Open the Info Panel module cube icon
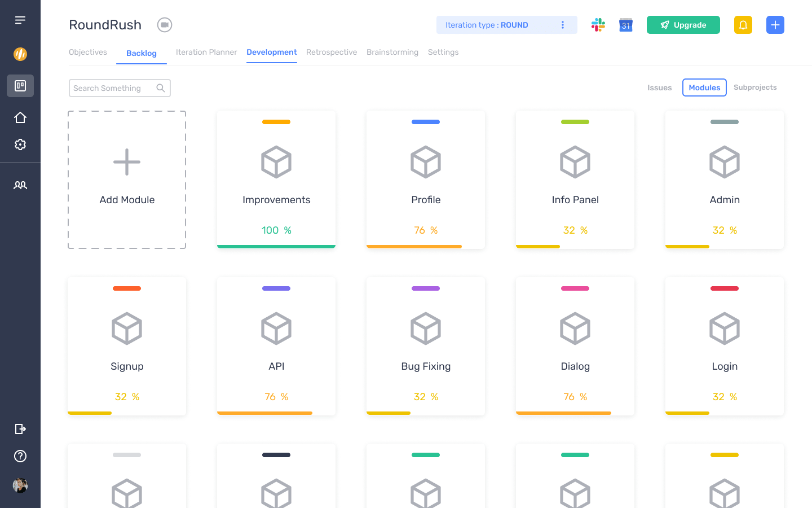The width and height of the screenshot is (812, 508). (575, 162)
